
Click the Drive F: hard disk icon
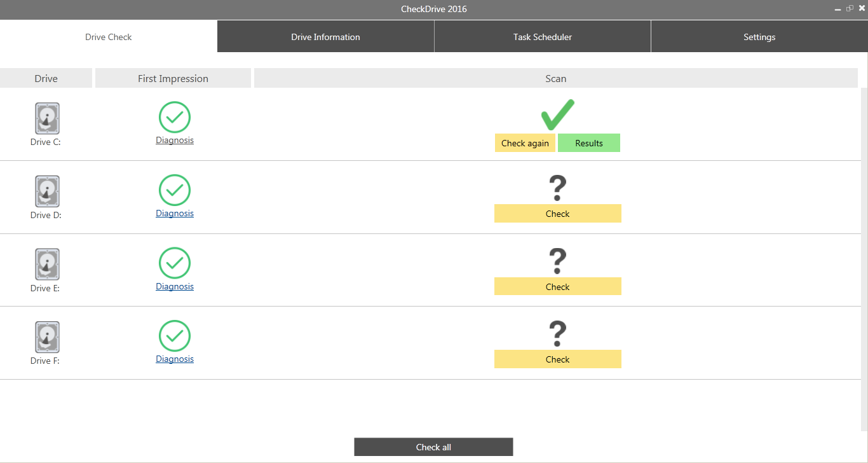pos(47,337)
